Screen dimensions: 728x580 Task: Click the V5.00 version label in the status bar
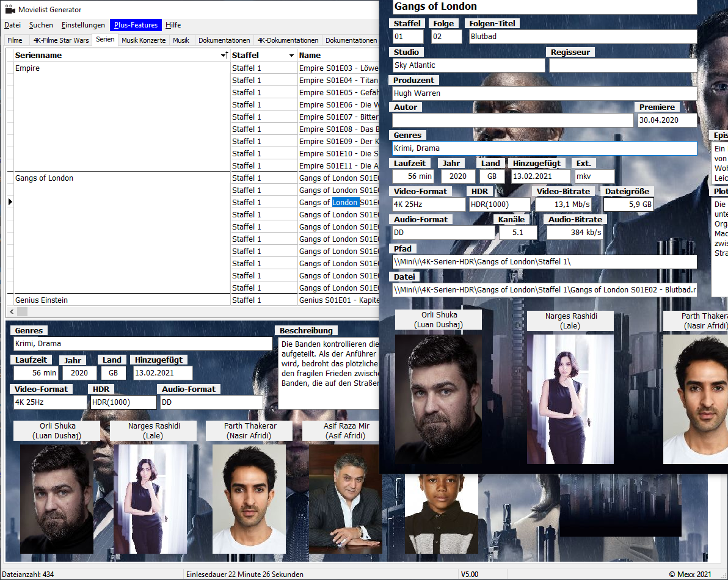coord(470,575)
